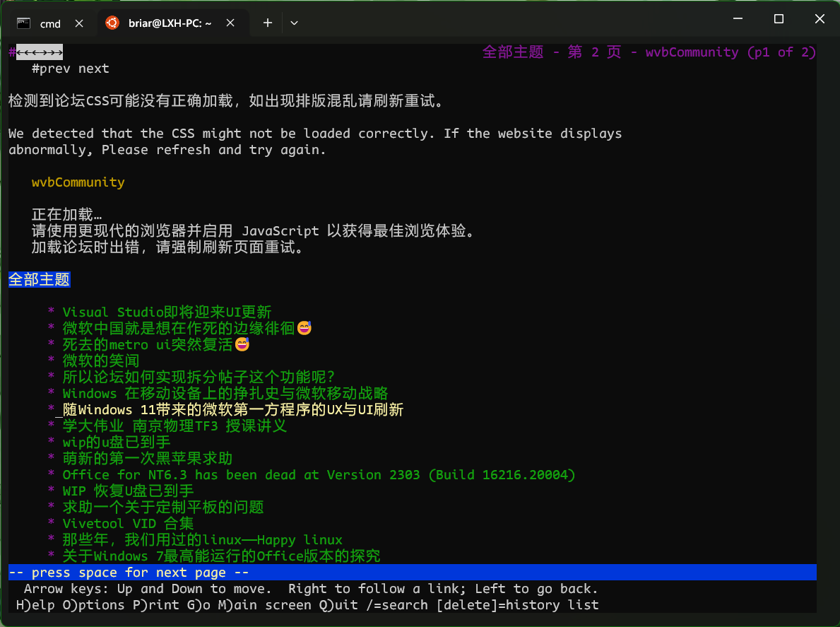The width and height of the screenshot is (840, 627).
Task: Click the 'P)rint' command in footer
Action: coord(155,605)
